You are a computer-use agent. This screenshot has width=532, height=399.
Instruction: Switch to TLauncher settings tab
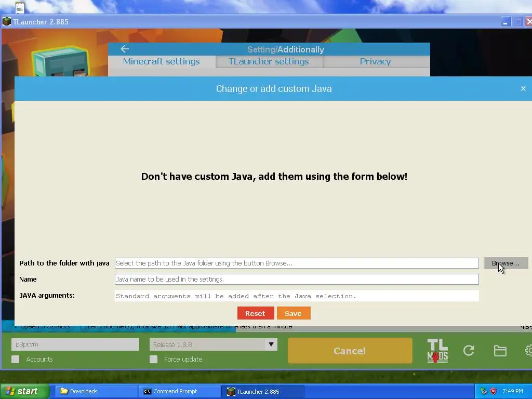[x=269, y=61]
